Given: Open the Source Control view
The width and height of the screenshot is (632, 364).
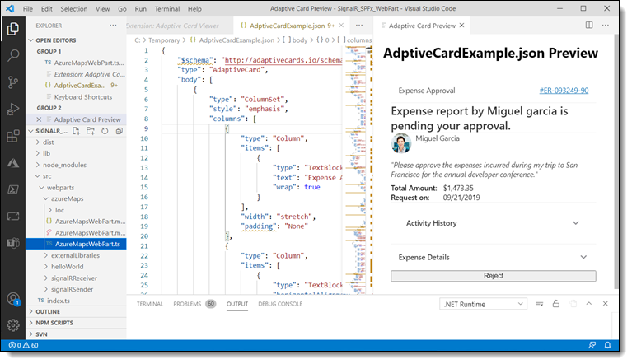Looking at the screenshot, I should (13, 82).
